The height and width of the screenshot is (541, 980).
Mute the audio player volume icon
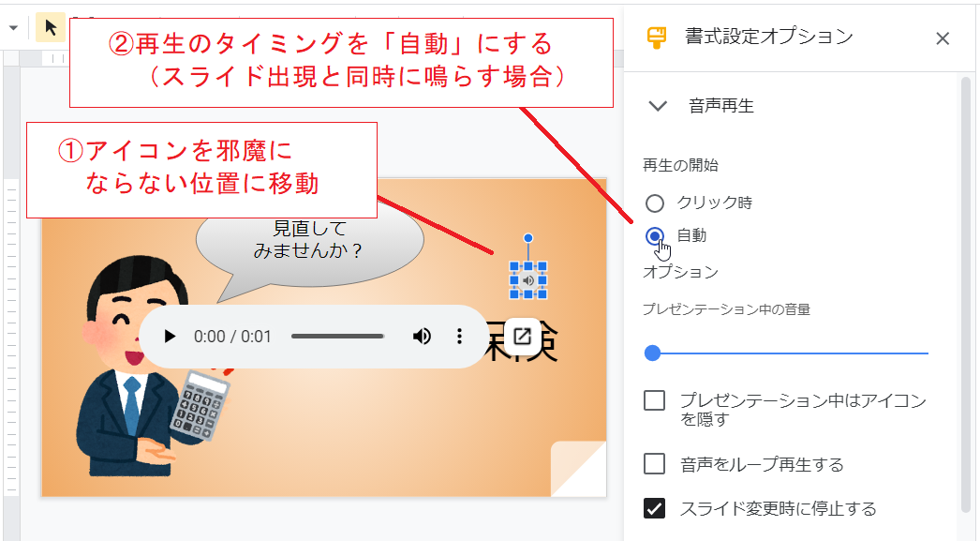[422, 337]
